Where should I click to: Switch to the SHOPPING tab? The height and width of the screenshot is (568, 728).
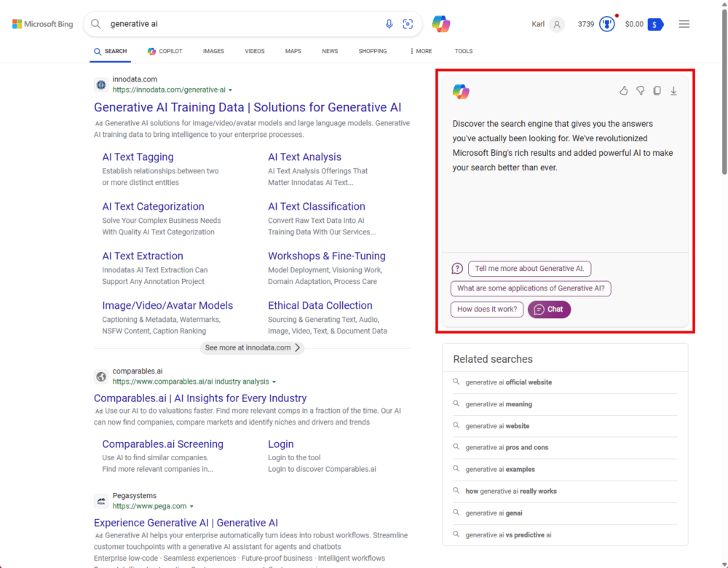click(373, 51)
